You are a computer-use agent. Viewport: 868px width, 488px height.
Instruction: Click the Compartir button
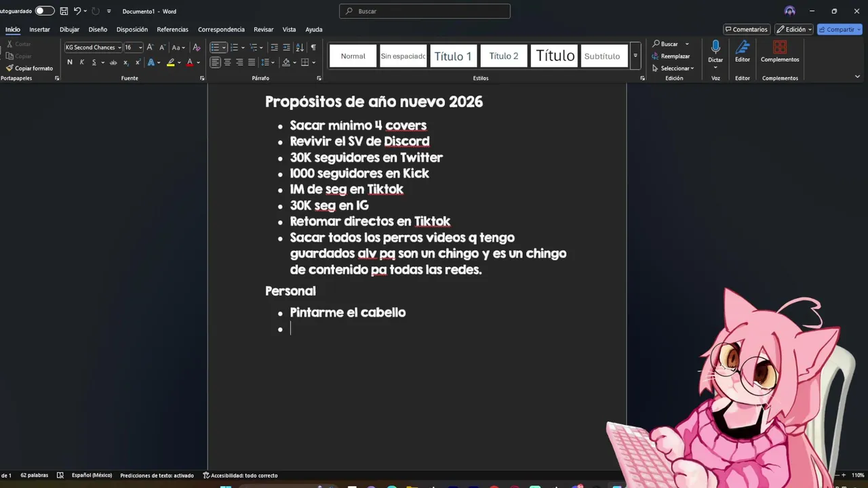point(840,29)
